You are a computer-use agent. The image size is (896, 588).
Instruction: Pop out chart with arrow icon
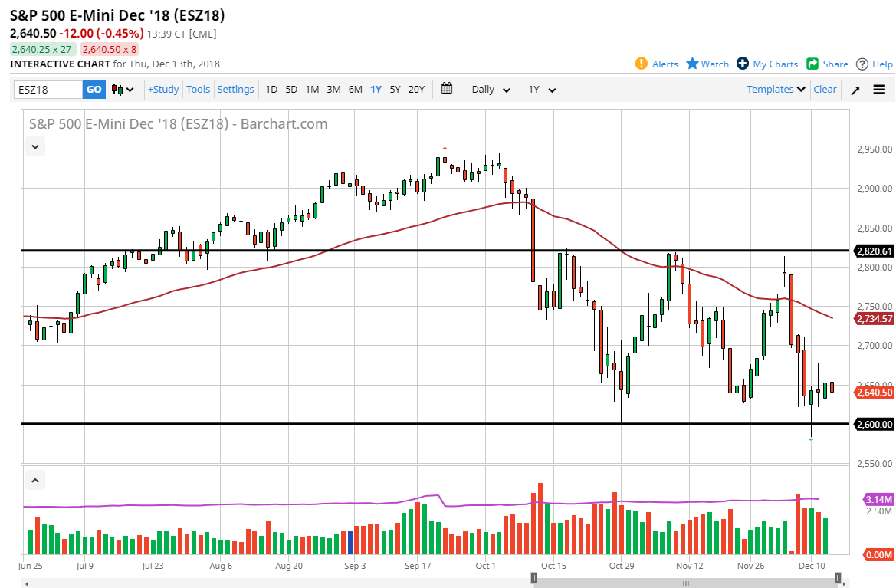[855, 90]
